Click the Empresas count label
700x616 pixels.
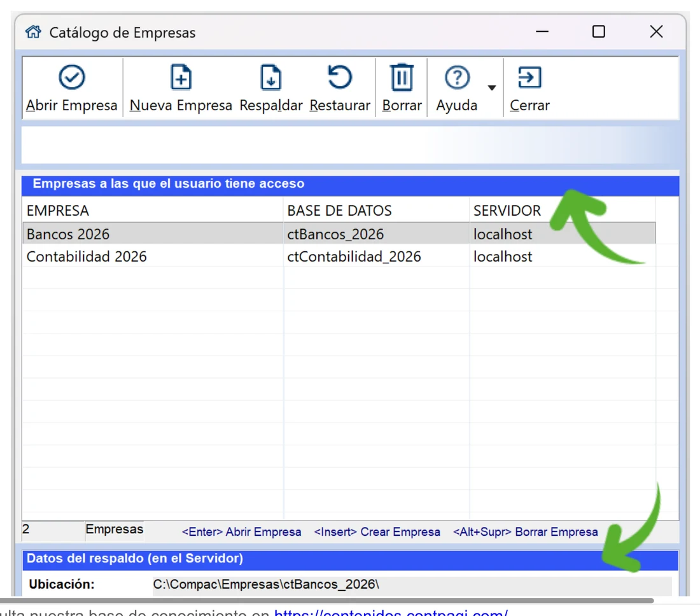click(115, 529)
